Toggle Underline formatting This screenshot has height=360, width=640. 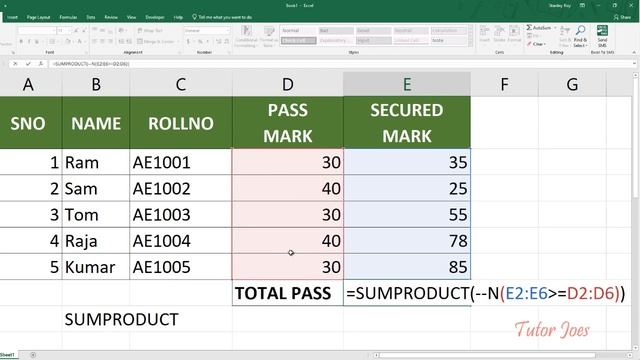pos(37,41)
